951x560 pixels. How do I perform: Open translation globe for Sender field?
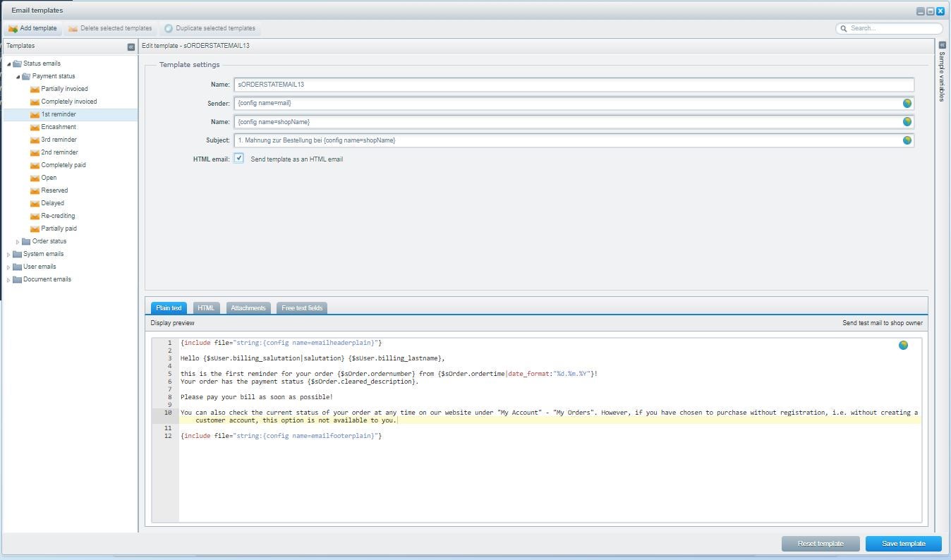[x=907, y=103]
